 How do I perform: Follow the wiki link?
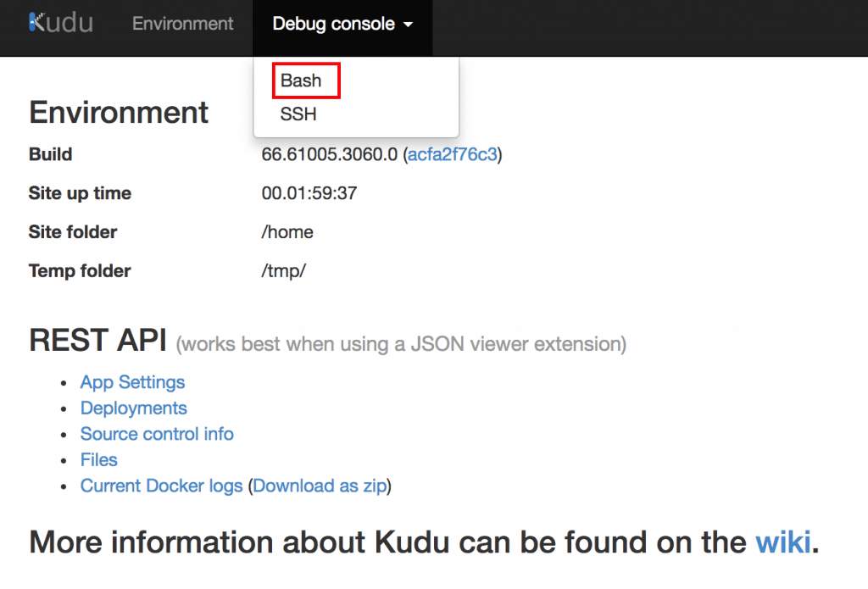tap(783, 542)
